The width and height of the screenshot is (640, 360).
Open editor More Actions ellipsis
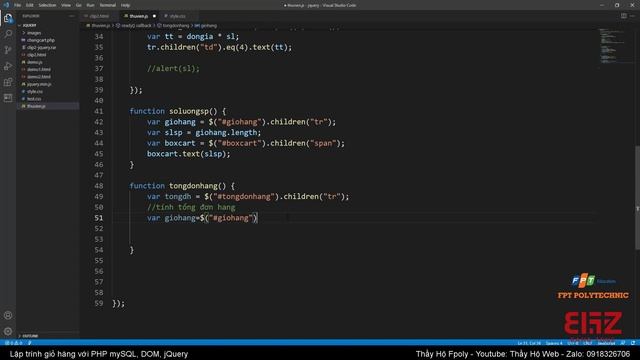pyautogui.click(x=633, y=16)
